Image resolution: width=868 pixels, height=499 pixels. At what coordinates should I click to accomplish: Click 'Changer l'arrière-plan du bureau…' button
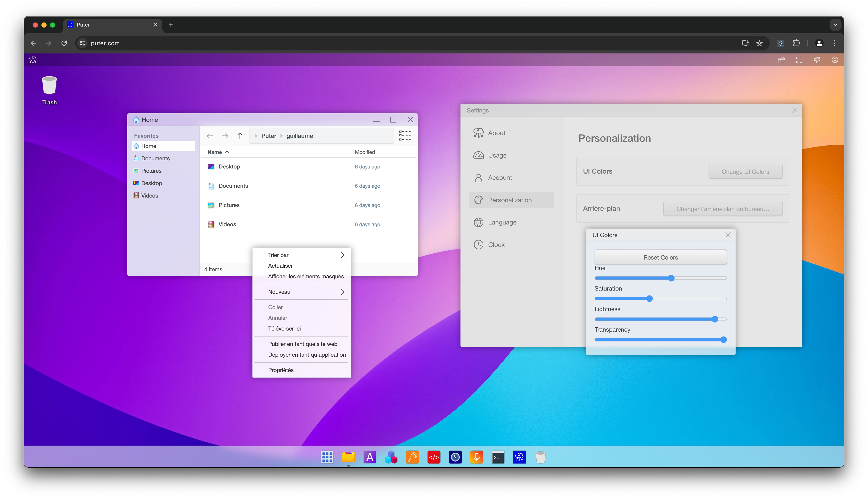point(723,209)
